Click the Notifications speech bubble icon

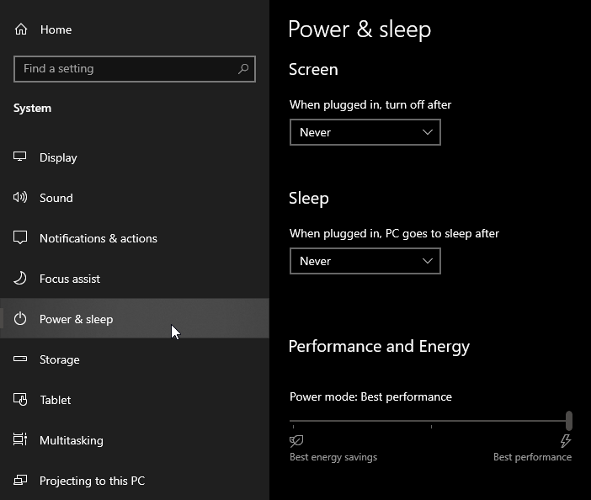20,237
